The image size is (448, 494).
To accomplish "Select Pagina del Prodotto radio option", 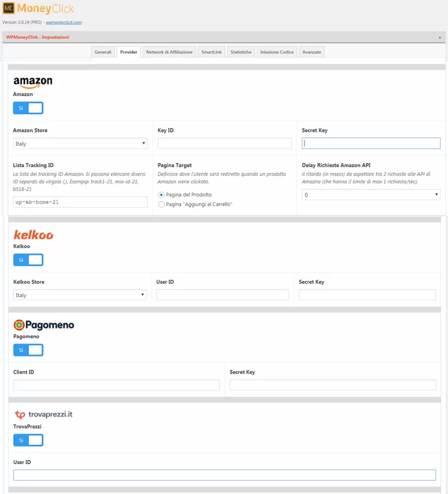I will coord(161,195).
